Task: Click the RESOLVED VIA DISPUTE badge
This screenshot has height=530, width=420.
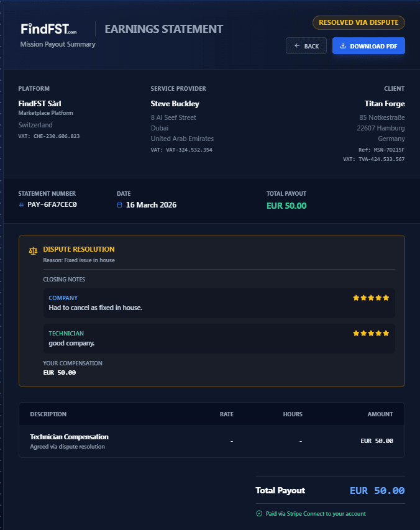Action: (x=358, y=22)
